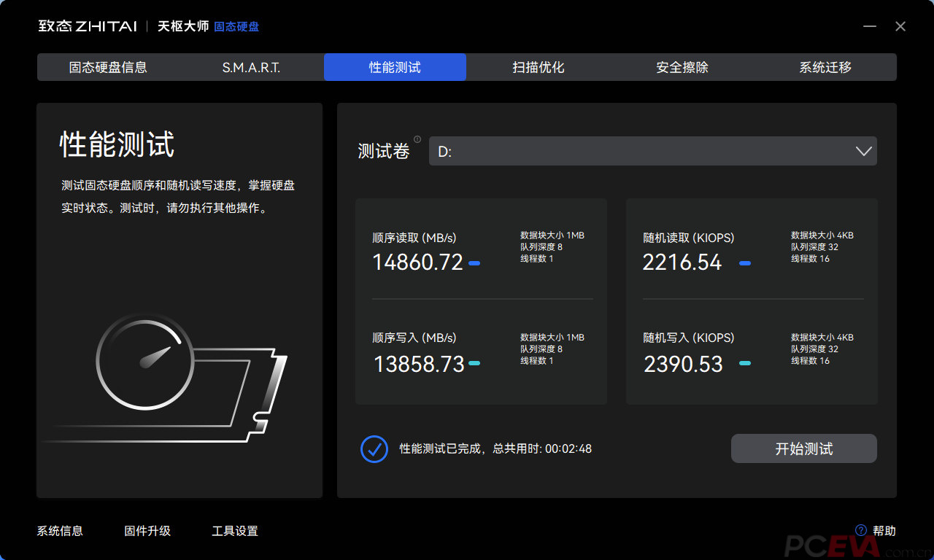Click the dropdown chevron arrow for test volume
Screen dimensions: 934x560
pos(863,151)
